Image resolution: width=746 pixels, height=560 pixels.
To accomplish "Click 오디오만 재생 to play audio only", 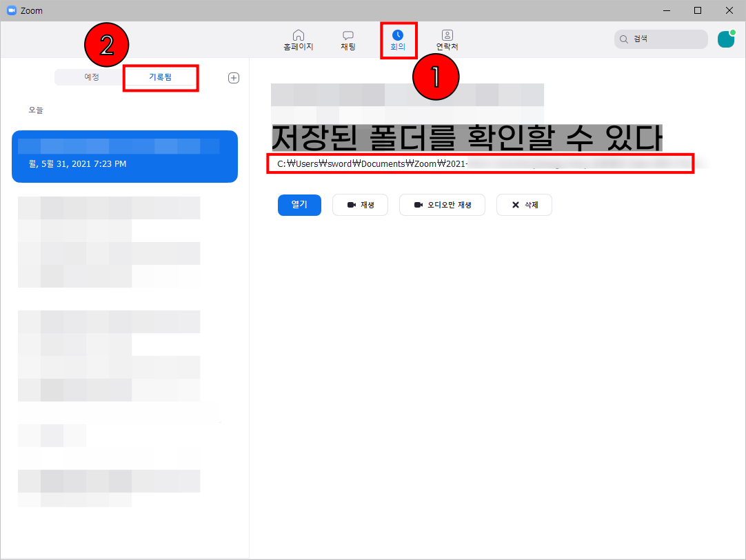I will (442, 205).
